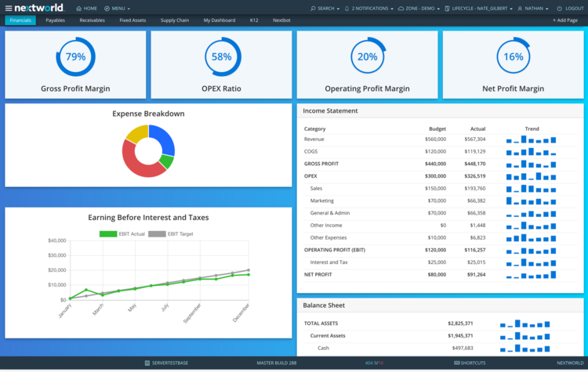Open notifications via the bell icon
588x372 pixels.
point(347,9)
